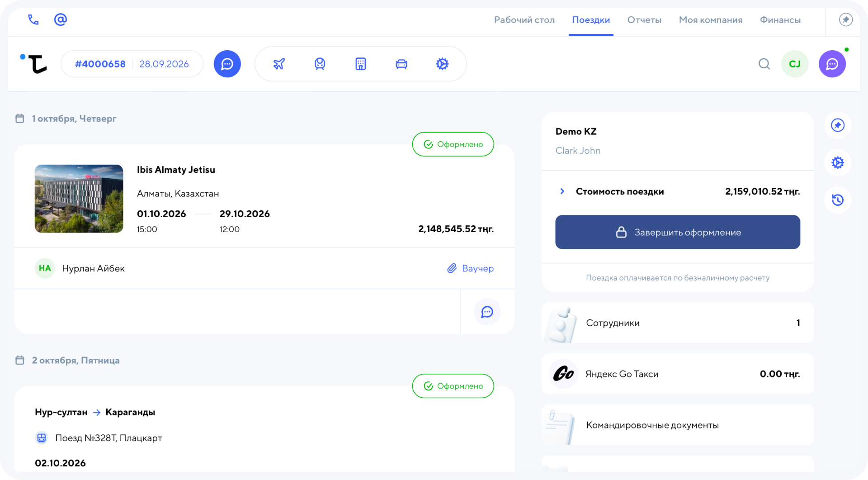Viewport: 868px width, 480px height.
Task: Click hotel price 2,148,545.52 тнг.
Action: tap(456, 229)
